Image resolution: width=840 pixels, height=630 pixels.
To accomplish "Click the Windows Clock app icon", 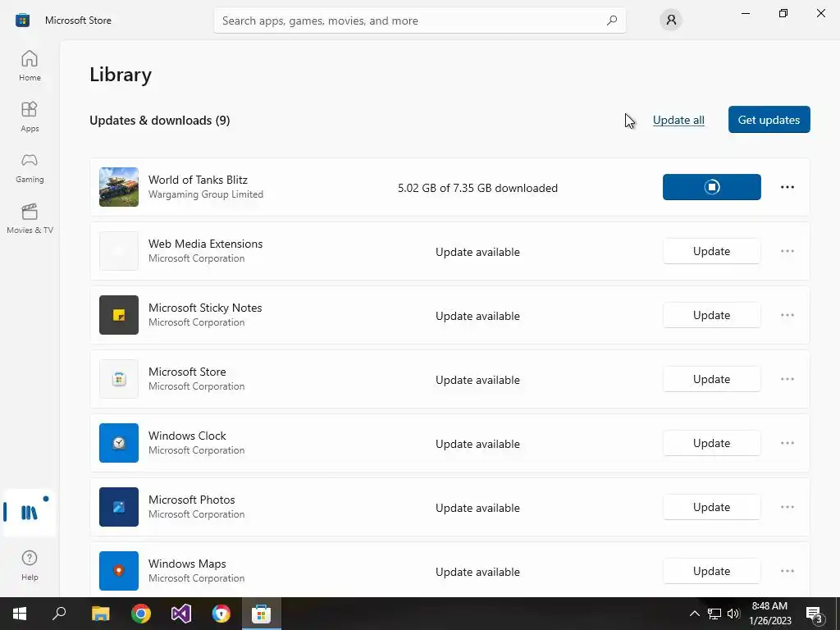I will coord(119,443).
